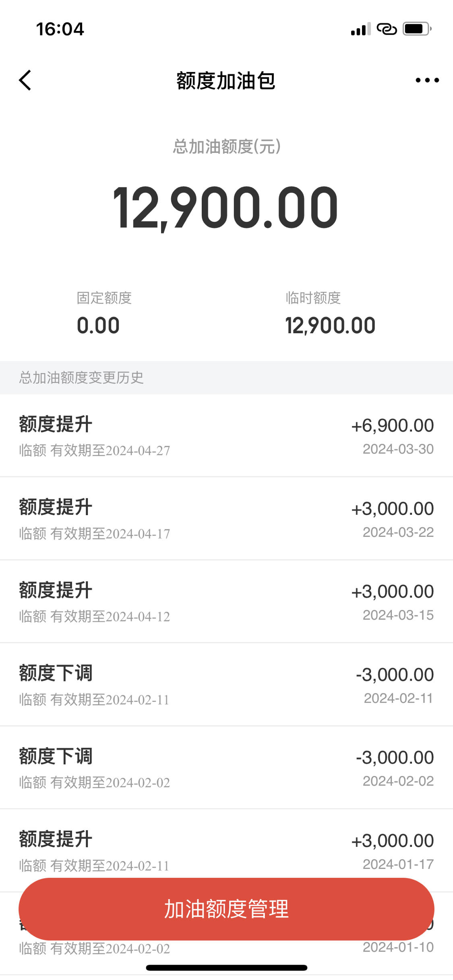
Task: Tap the 固定额度 0.00 value
Action: tap(98, 326)
